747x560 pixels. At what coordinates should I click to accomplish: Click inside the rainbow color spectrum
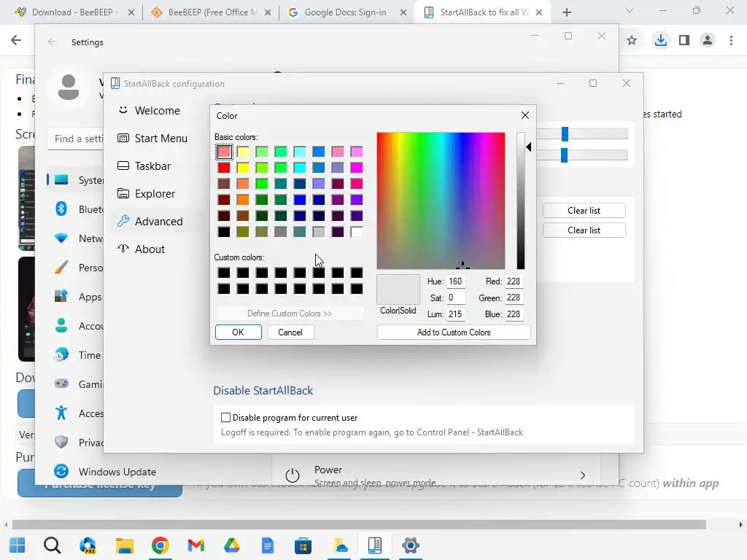(x=441, y=201)
